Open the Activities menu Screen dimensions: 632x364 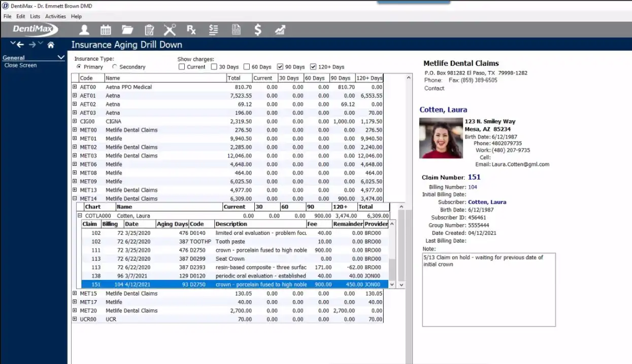55,16
